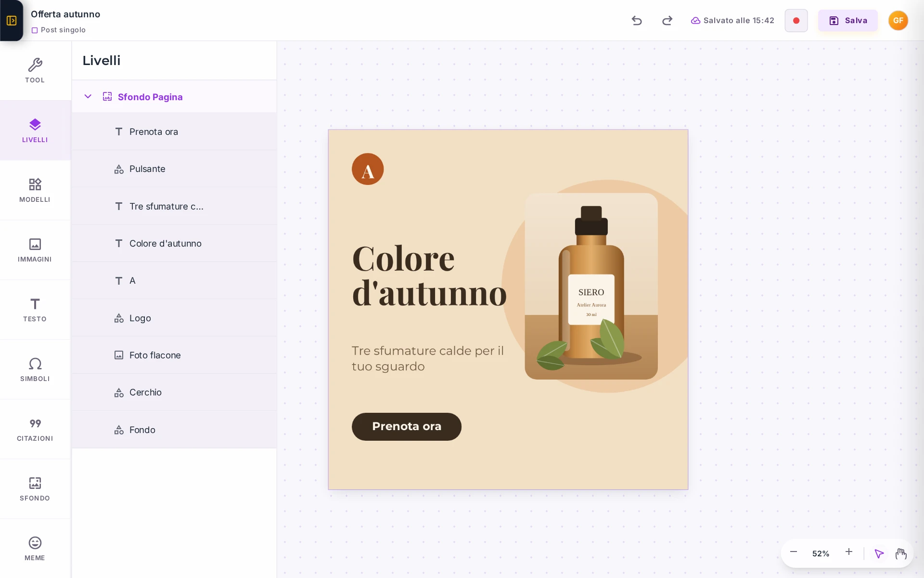Open the Testo panel
This screenshot has width=924, height=578.
pos(35,310)
